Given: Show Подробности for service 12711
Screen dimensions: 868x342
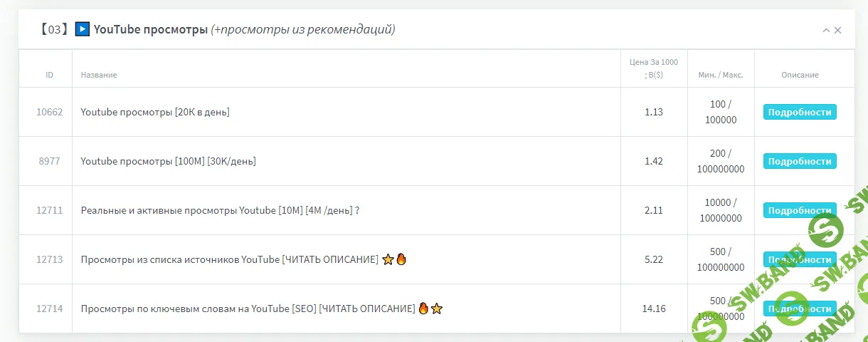Looking at the screenshot, I should point(800,210).
